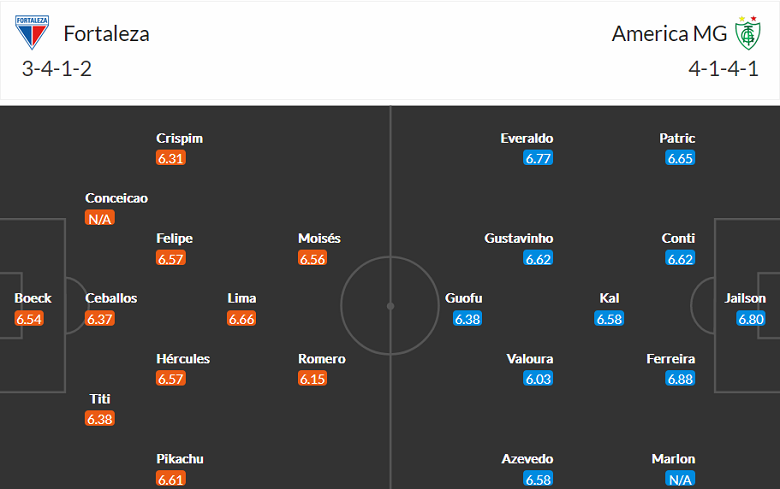This screenshot has width=780, height=489.
Task: Select player Romero in the lineup
Action: tap(321, 358)
